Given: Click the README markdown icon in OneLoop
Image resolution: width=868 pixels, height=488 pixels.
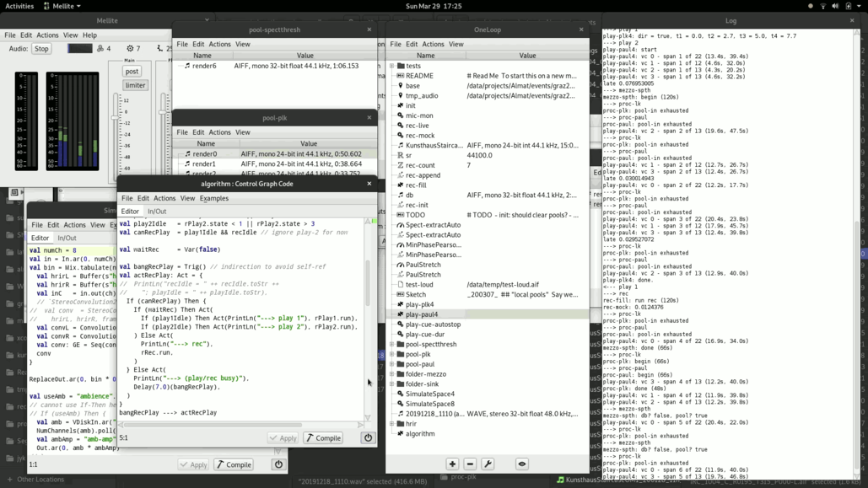Looking at the screenshot, I should click(401, 76).
